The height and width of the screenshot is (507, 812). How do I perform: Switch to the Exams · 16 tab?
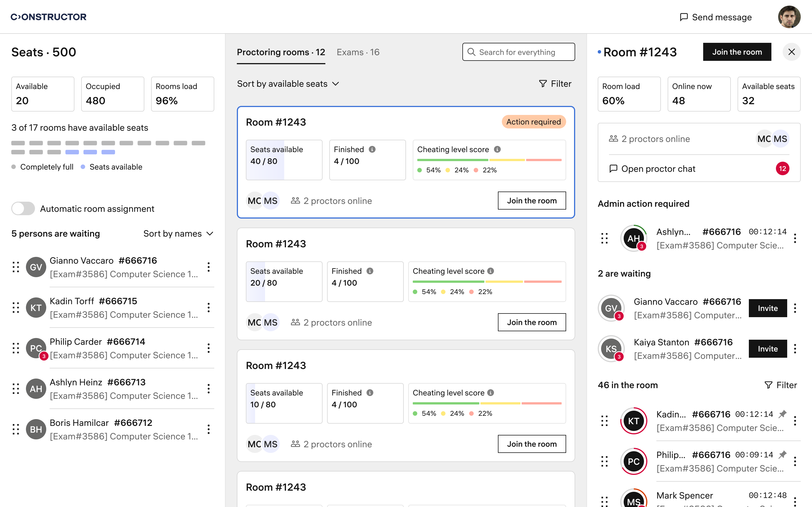358,52
